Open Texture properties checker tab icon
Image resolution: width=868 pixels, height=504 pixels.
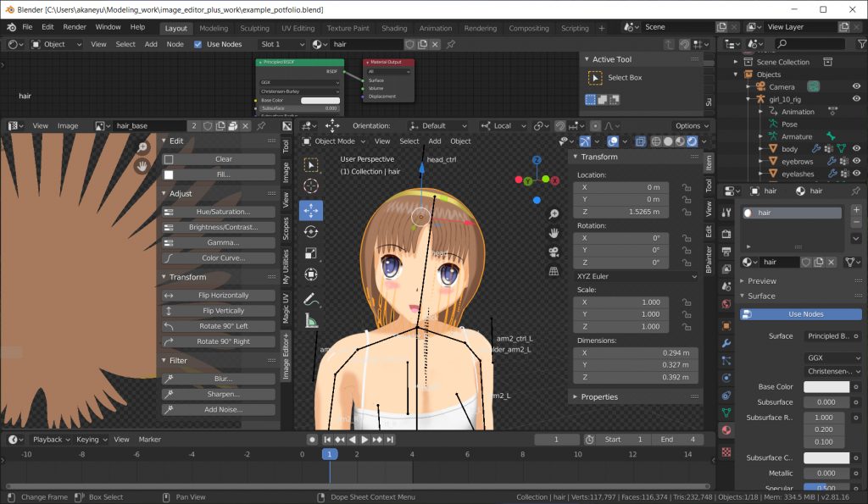[726, 452]
